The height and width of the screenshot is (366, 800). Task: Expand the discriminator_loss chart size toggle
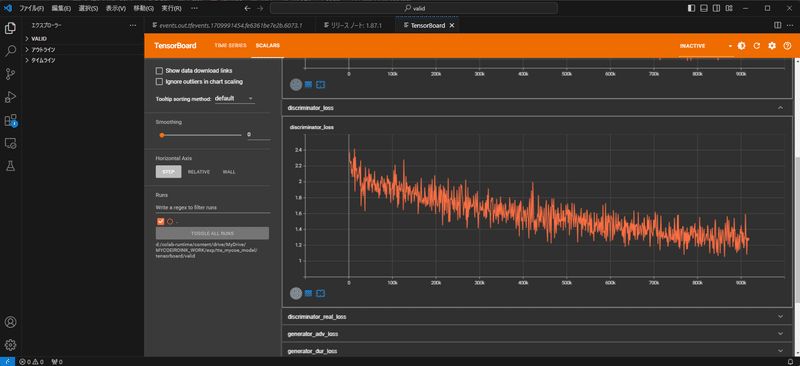296,294
